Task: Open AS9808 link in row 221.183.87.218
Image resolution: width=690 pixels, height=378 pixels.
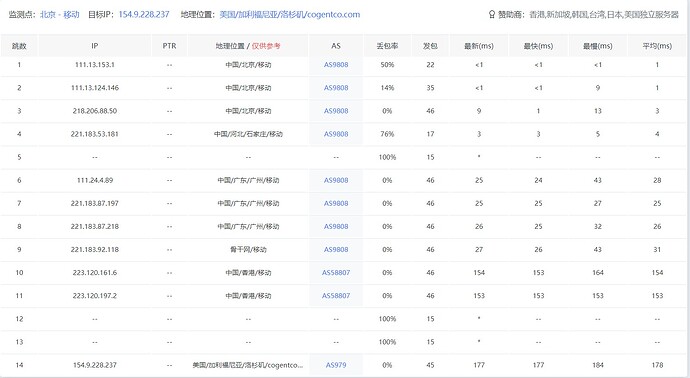Action: (336, 227)
